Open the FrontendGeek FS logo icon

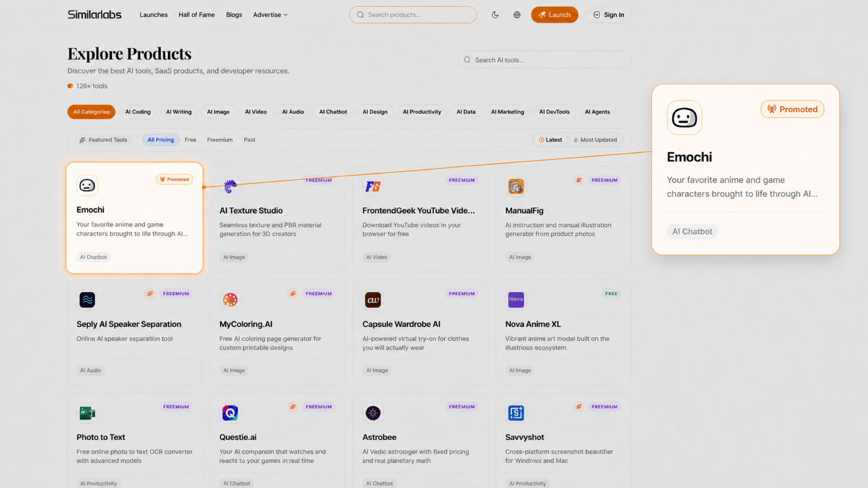pyautogui.click(x=373, y=186)
